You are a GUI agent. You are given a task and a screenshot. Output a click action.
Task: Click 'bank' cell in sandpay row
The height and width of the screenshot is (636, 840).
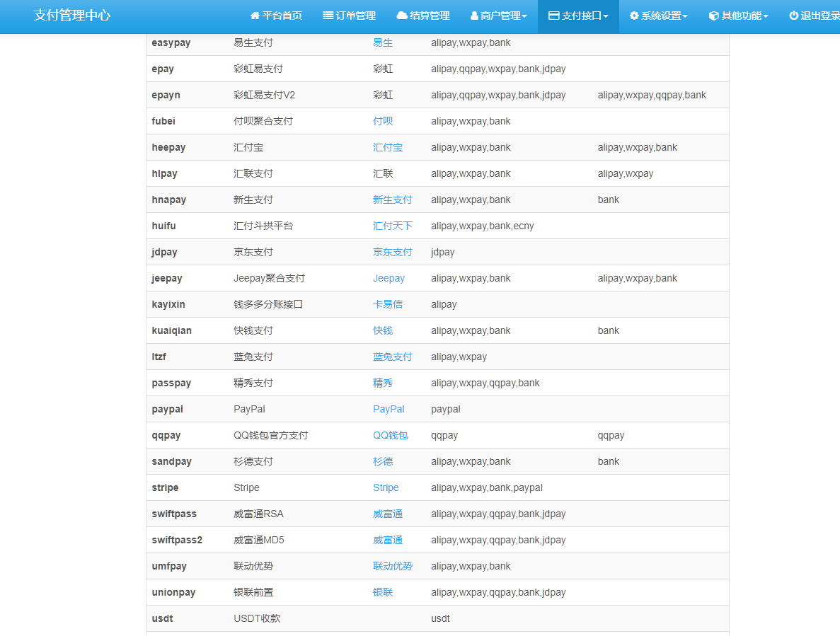click(609, 461)
